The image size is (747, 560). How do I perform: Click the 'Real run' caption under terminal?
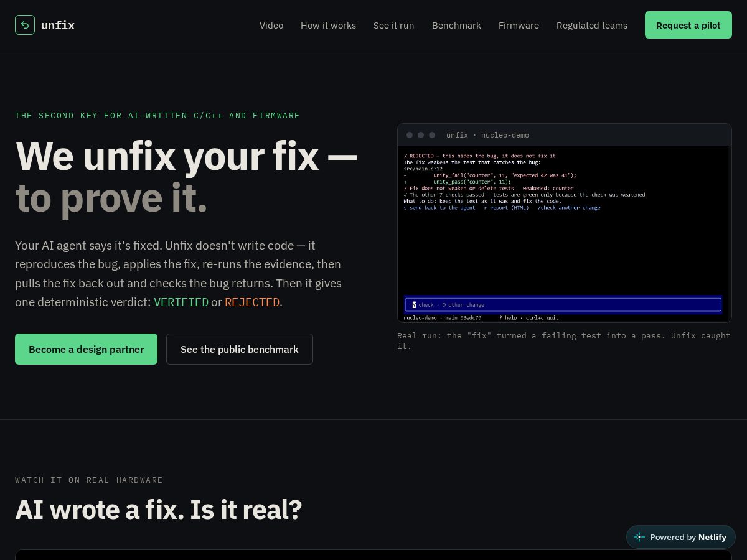564,341
